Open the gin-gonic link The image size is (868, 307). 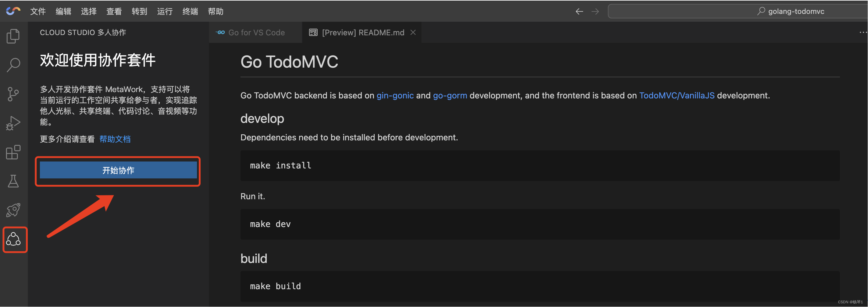click(x=395, y=96)
